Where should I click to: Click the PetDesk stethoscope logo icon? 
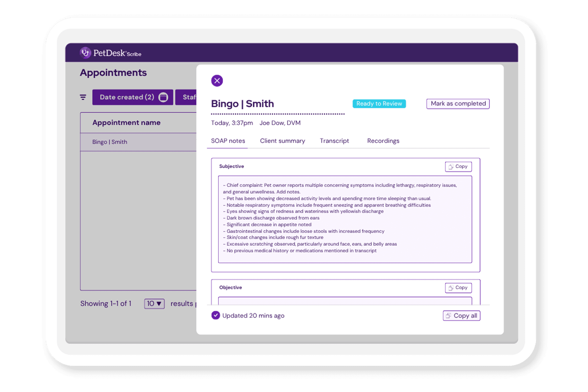pos(85,53)
